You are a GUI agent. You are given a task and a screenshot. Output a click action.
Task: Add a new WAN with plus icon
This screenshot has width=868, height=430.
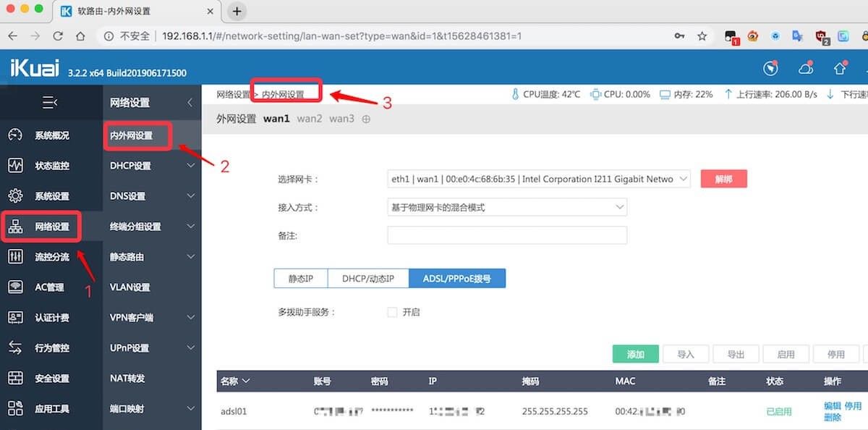[x=366, y=119]
